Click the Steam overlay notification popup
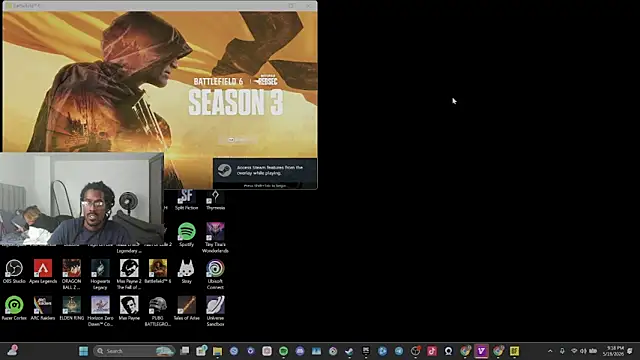640x360 pixels. pos(265,173)
